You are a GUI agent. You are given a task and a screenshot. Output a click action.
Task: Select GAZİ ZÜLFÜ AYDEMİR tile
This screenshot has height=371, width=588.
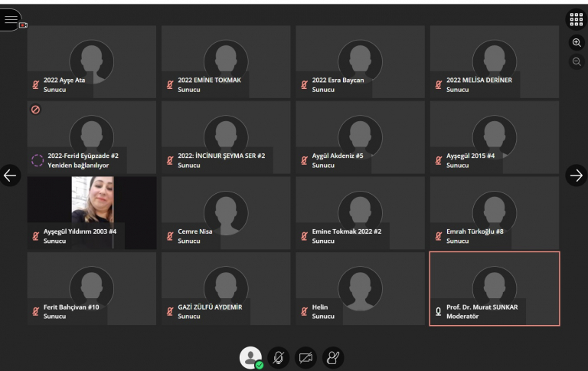click(226, 289)
